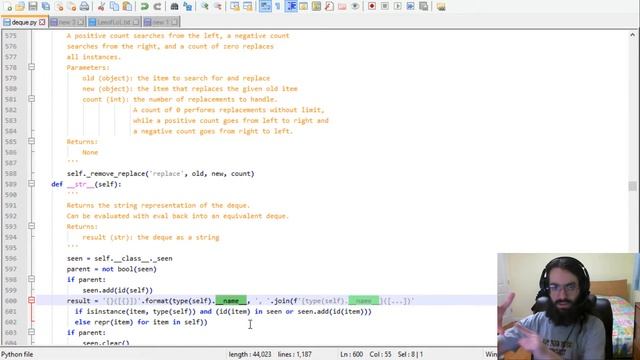Click line number 588 in the margin
The width and height of the screenshot is (640, 360).
click(11, 173)
